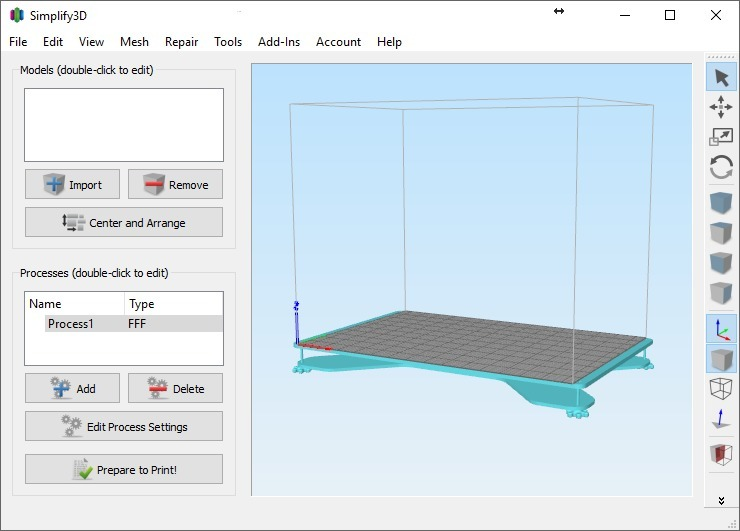The width and height of the screenshot is (740, 531).
Task: Open the Add-Ins menu
Action: click(279, 42)
